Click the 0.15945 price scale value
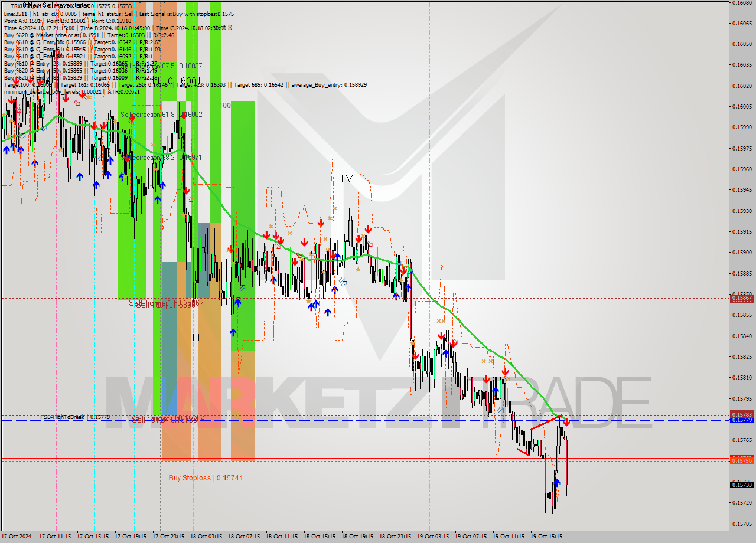Image resolution: width=756 pixels, height=543 pixels. point(742,190)
